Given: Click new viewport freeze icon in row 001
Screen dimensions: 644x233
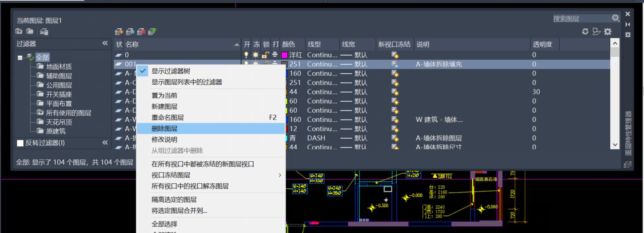Looking at the screenshot, I should click(395, 64).
